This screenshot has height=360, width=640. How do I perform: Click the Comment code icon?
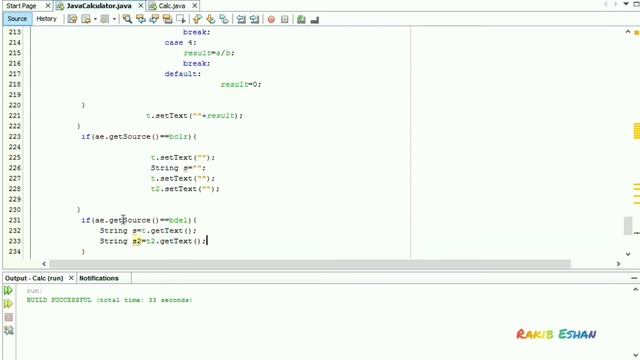coord(301,19)
